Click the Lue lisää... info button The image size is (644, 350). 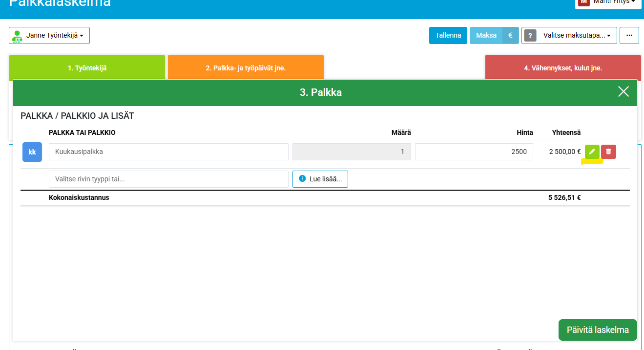[x=320, y=179]
